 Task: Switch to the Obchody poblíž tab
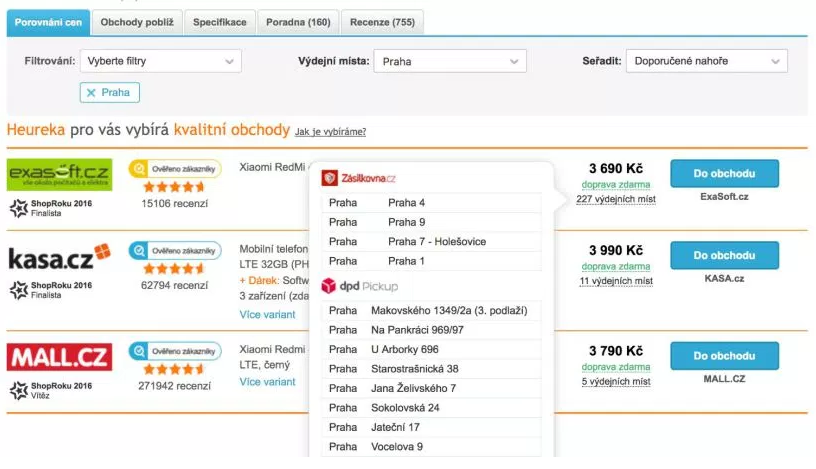pyautogui.click(x=137, y=22)
